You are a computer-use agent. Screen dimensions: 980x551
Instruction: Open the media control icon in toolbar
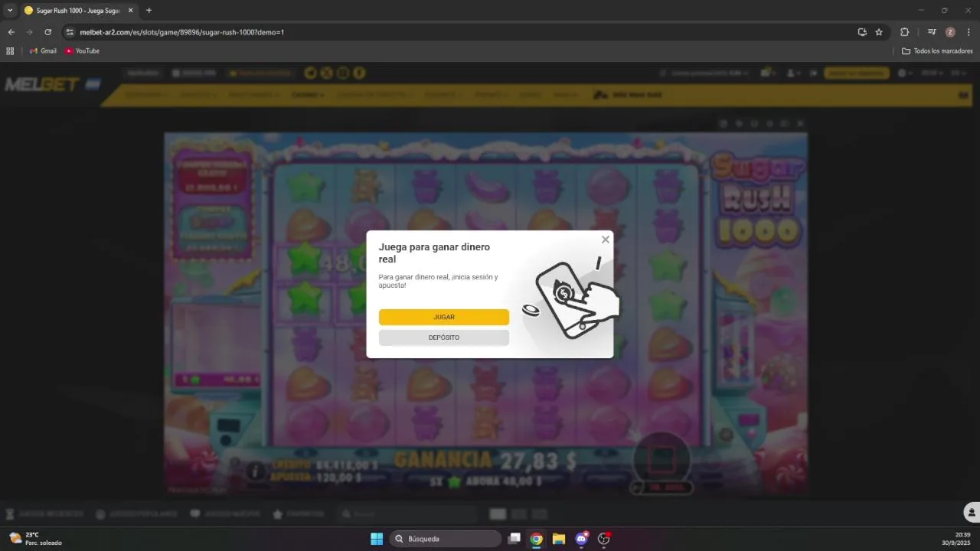click(932, 32)
